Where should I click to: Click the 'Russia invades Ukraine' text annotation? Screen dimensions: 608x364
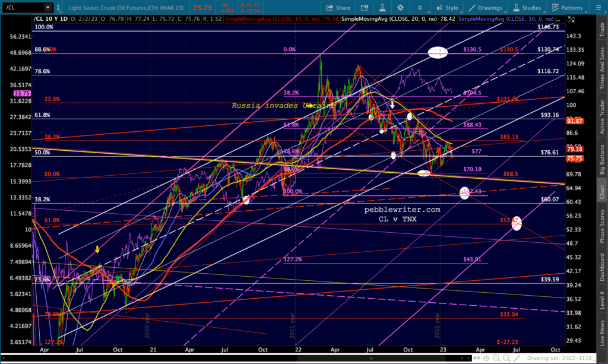click(x=283, y=106)
